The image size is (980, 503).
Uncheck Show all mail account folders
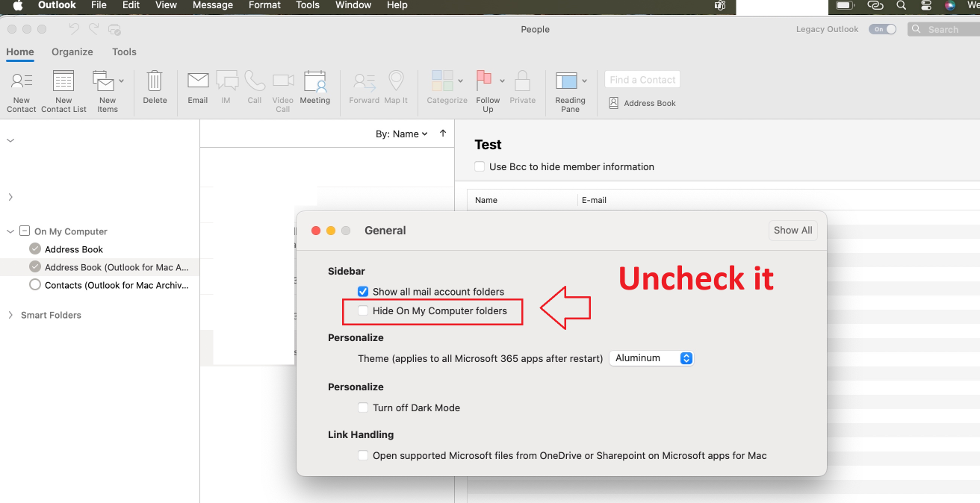(363, 292)
